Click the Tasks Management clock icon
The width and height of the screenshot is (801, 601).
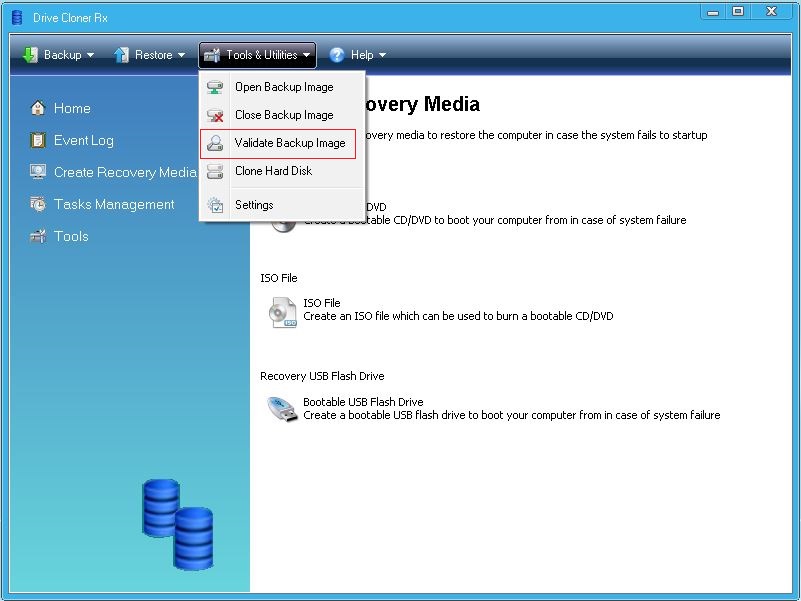click(x=38, y=204)
